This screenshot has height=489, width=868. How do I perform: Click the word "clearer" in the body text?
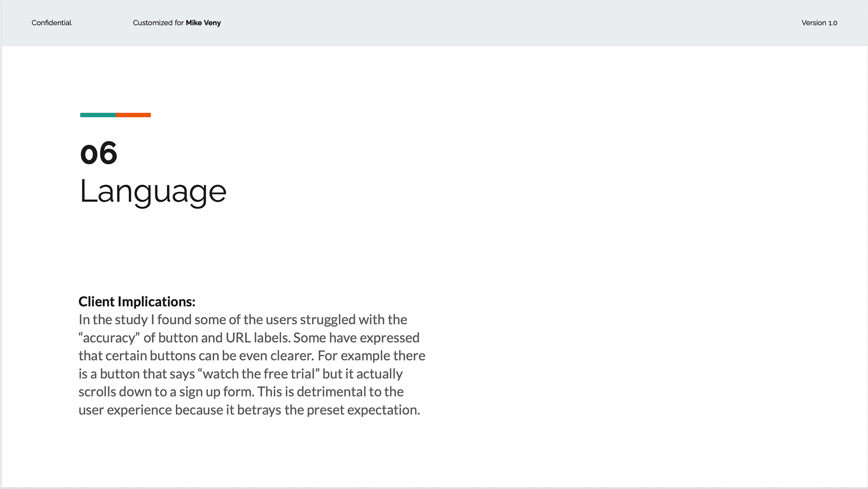291,356
